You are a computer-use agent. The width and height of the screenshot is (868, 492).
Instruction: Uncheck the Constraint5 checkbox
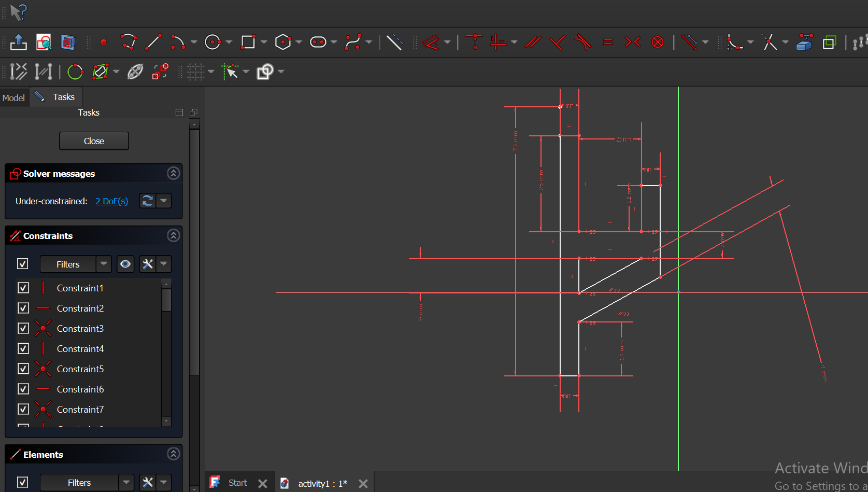pos(23,369)
